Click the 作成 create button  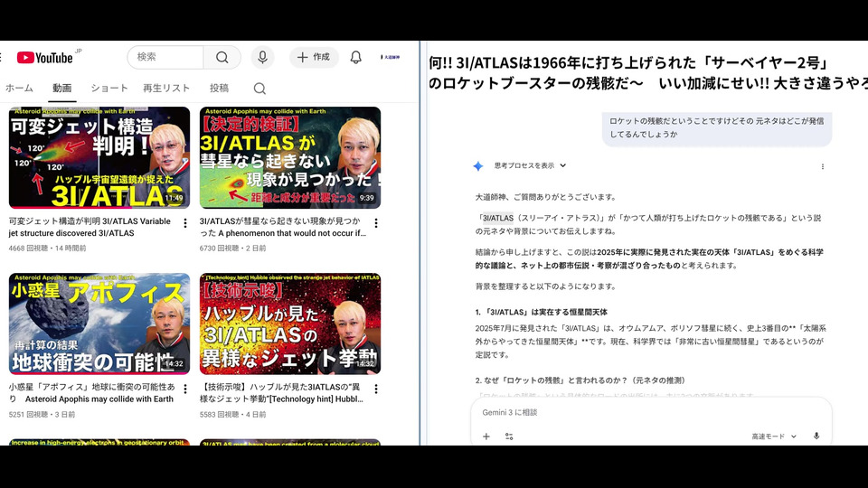coord(314,57)
